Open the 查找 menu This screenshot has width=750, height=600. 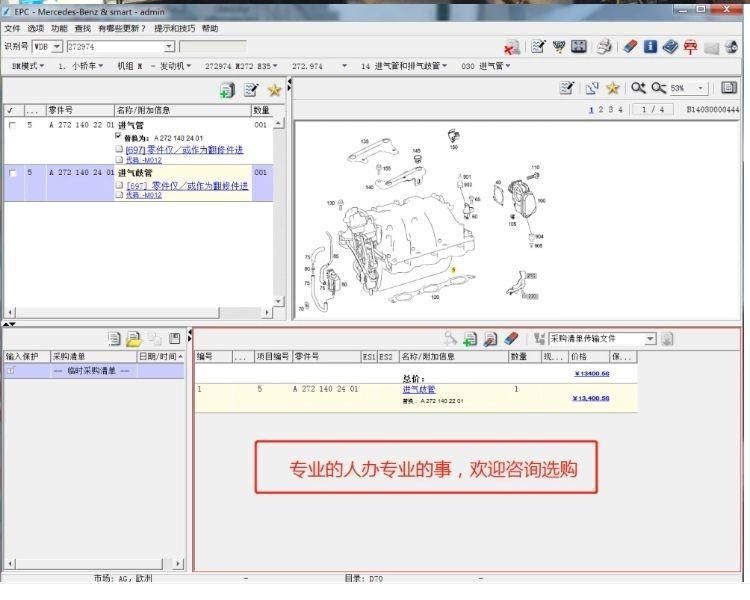(82, 28)
